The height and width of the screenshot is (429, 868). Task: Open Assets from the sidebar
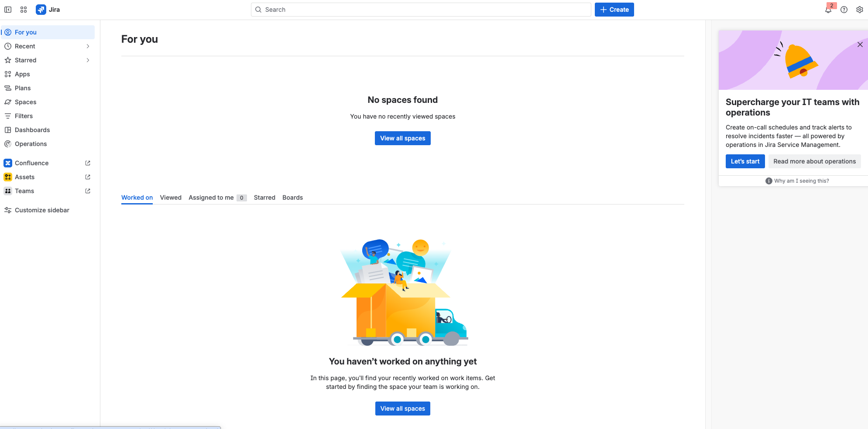pyautogui.click(x=24, y=177)
